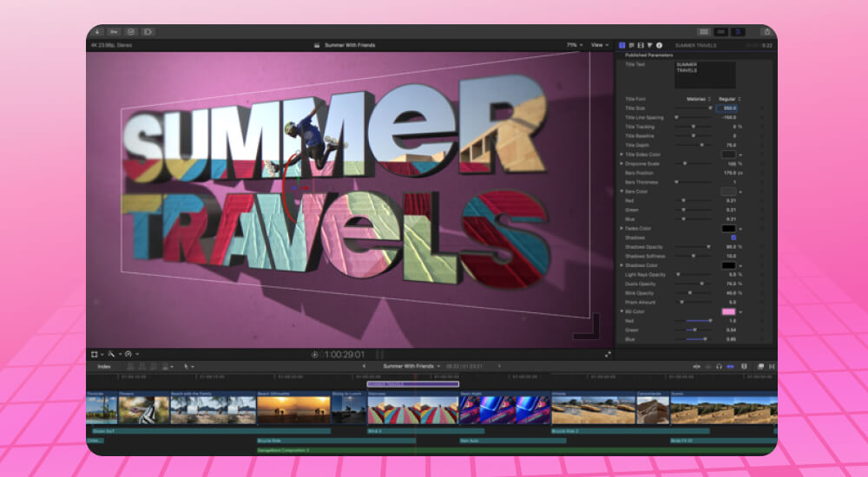Open the viewer View options dropdown
The height and width of the screenshot is (477, 868).
coord(600,45)
